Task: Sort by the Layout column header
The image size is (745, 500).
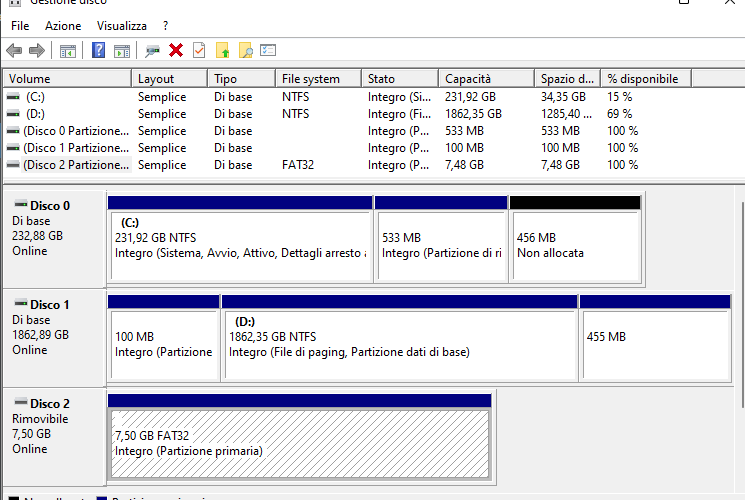Action: pyautogui.click(x=170, y=78)
